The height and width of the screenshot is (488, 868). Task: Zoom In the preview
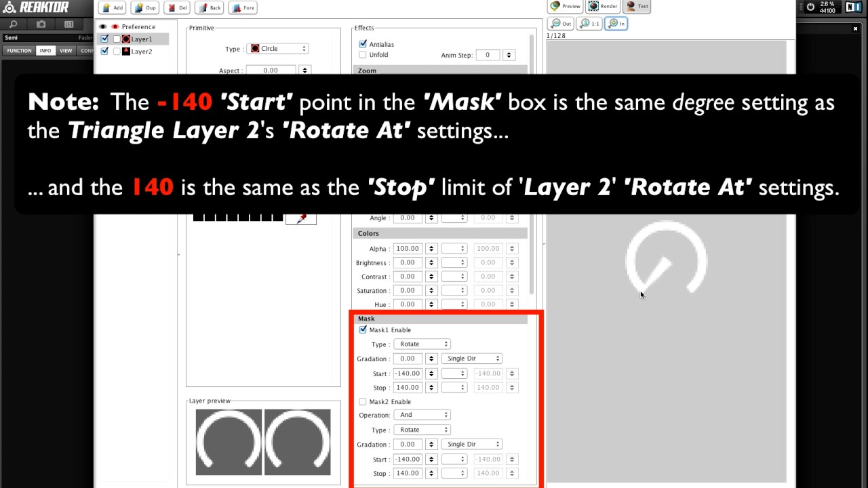(616, 23)
